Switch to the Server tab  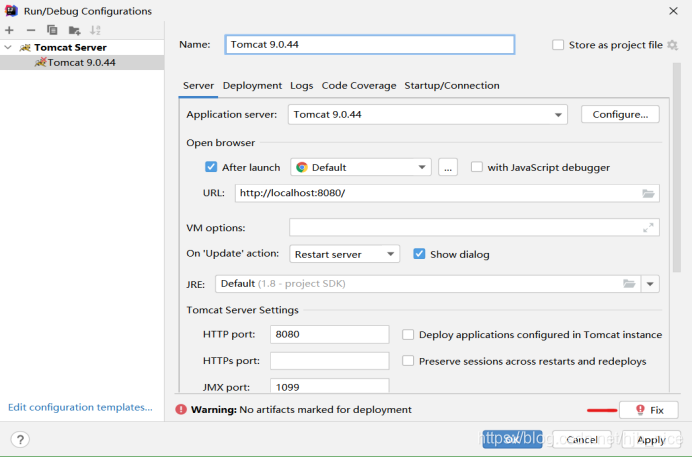click(198, 86)
